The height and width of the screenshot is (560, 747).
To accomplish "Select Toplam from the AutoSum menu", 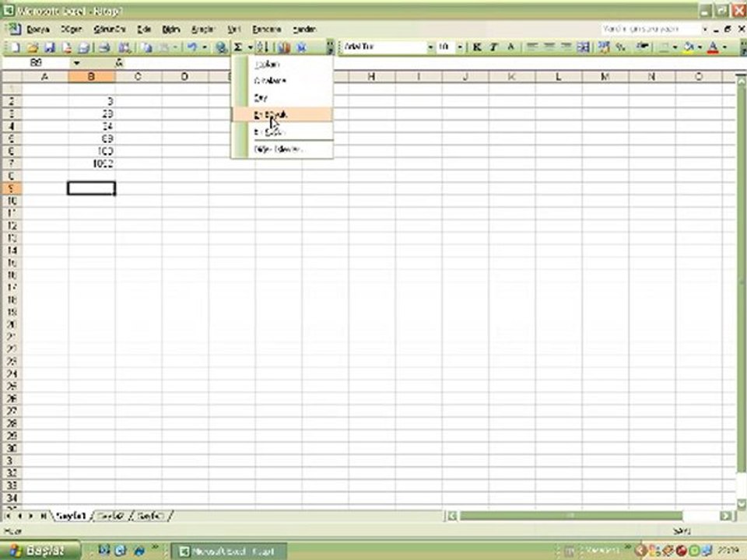I will (282, 65).
